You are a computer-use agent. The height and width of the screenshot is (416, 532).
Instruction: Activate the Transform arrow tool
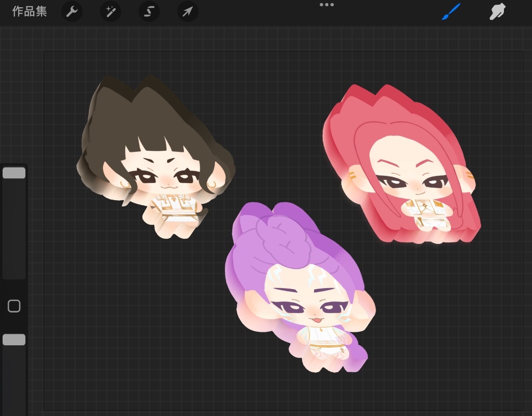(188, 11)
